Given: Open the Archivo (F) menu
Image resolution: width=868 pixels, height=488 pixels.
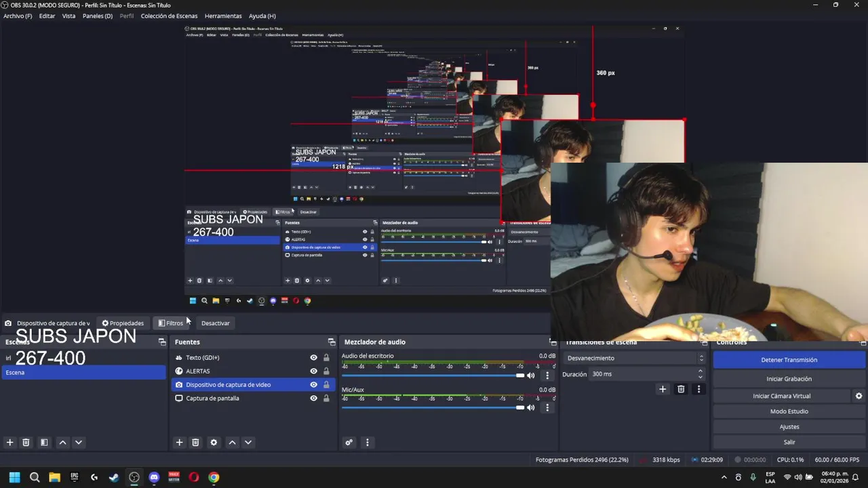Looking at the screenshot, I should [18, 16].
